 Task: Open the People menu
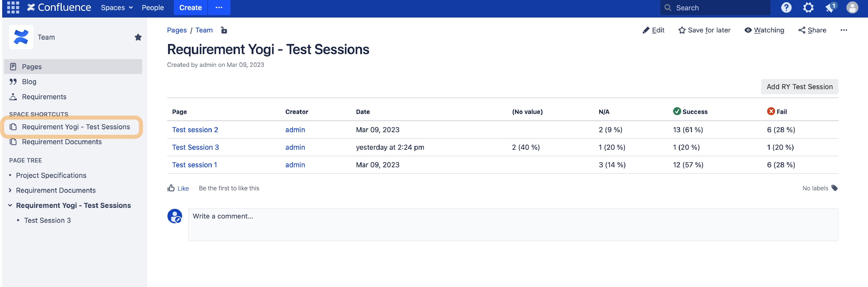point(153,7)
